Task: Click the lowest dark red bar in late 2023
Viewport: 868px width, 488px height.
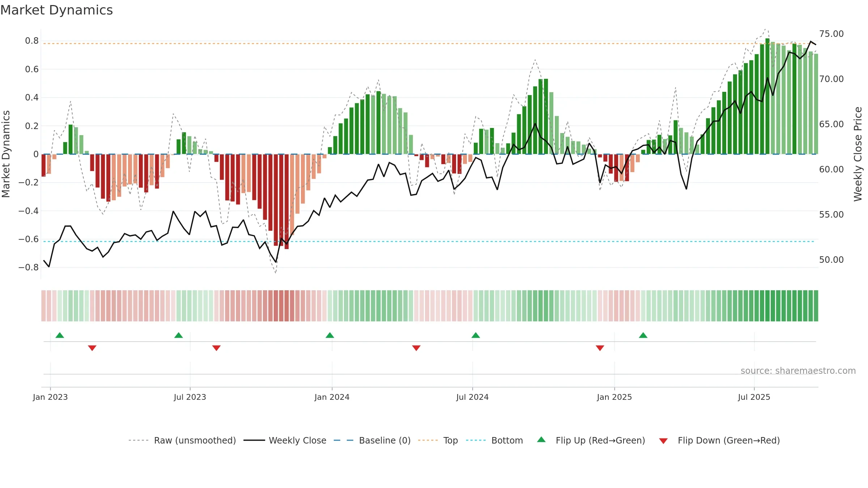Action: (286, 202)
